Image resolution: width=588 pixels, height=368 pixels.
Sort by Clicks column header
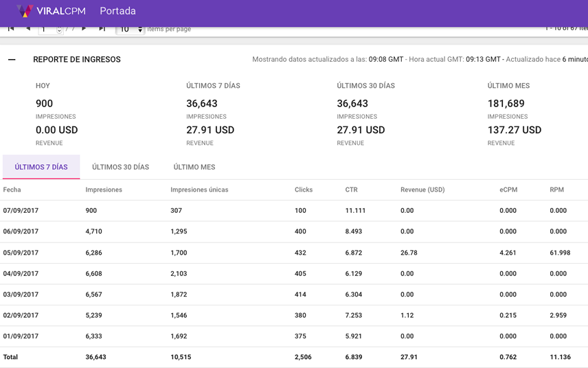click(x=304, y=189)
